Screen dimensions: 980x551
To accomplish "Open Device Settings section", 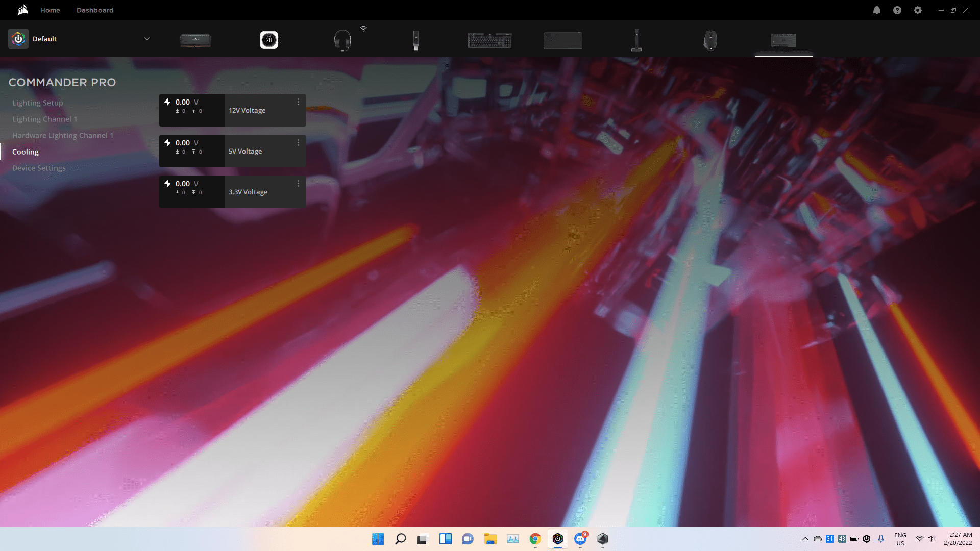I will [39, 168].
